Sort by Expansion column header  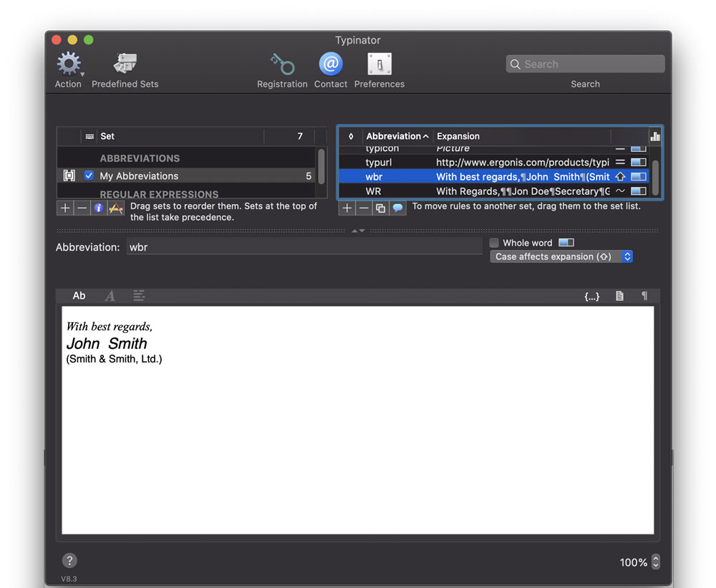pyautogui.click(x=521, y=136)
